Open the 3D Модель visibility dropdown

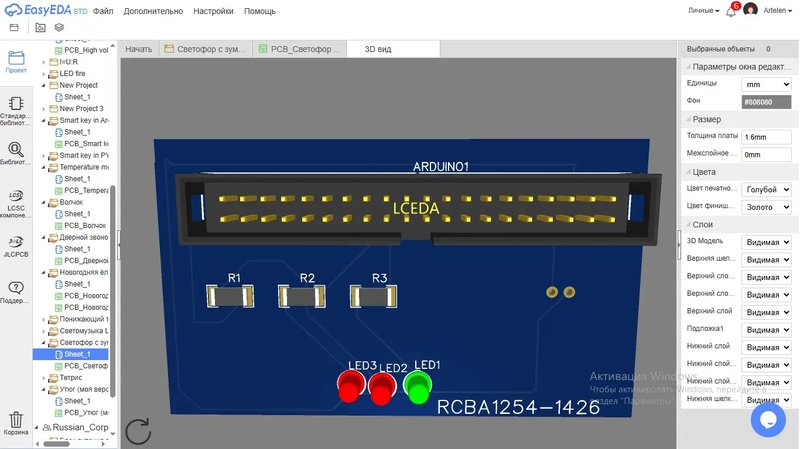766,242
